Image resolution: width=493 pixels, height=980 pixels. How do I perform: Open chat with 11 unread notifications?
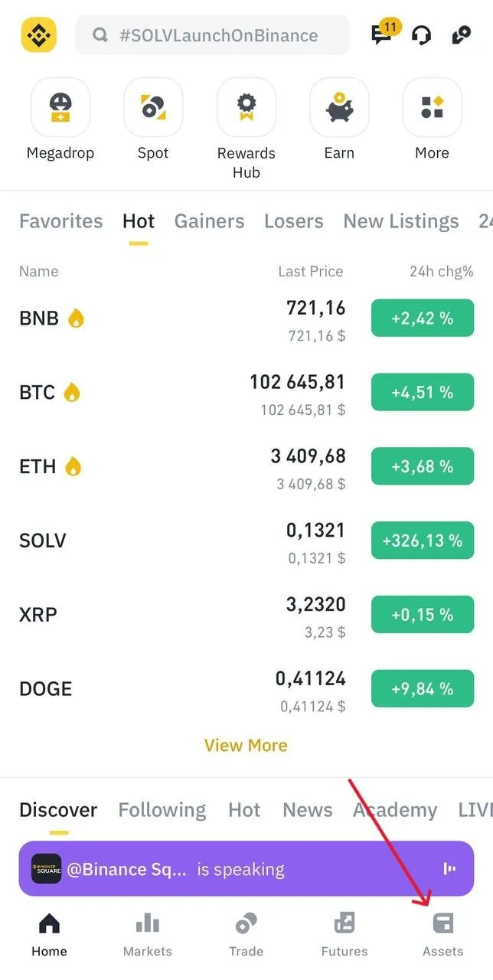tap(380, 34)
